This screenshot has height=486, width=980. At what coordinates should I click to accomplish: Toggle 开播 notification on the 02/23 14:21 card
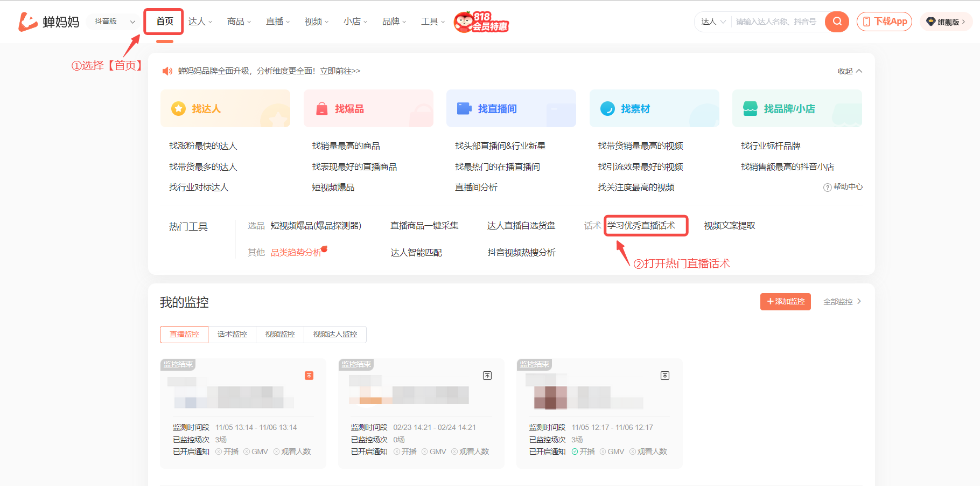tap(405, 452)
